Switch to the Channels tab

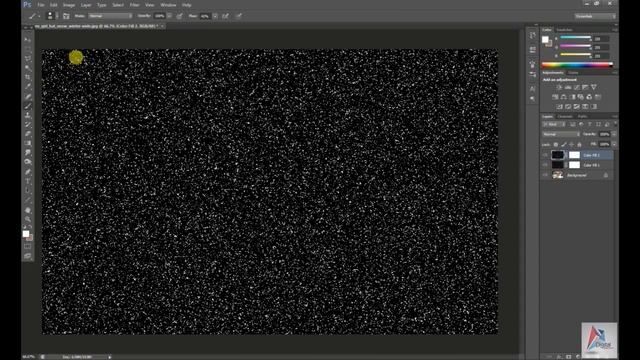tap(565, 116)
